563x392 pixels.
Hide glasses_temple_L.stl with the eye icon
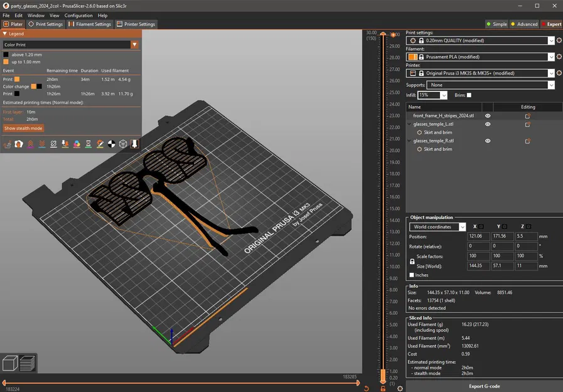(x=488, y=124)
